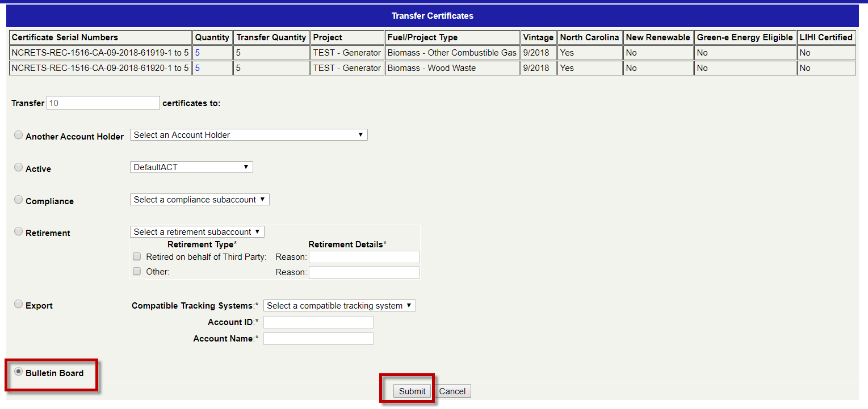Click the Project column header
Screen dimensions: 868x409
click(347, 37)
